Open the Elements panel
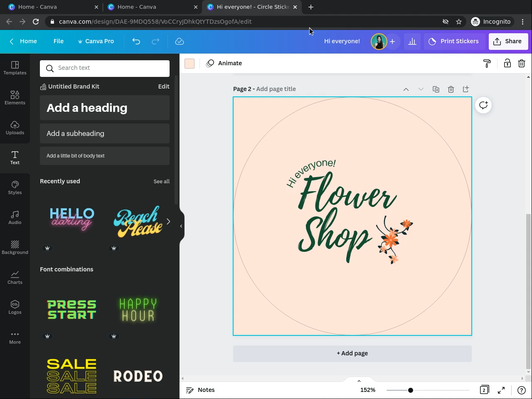The image size is (532, 399). pos(15,98)
